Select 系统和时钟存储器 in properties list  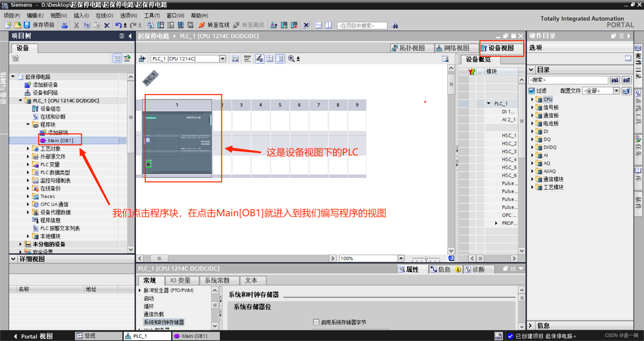(164, 322)
